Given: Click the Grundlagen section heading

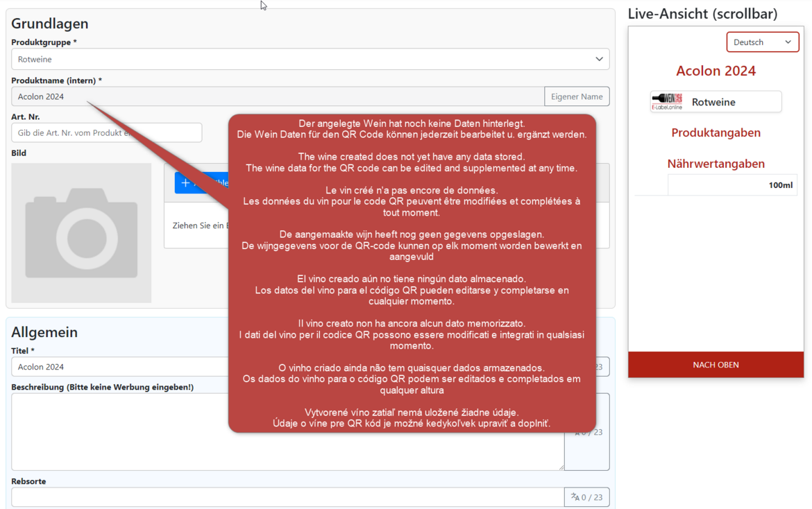Looking at the screenshot, I should pyautogui.click(x=50, y=24).
